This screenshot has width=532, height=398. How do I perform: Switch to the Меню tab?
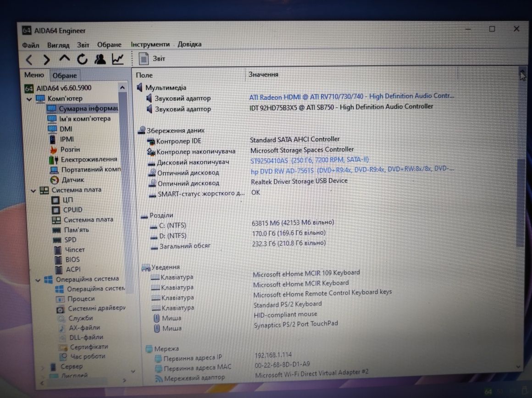pos(34,75)
